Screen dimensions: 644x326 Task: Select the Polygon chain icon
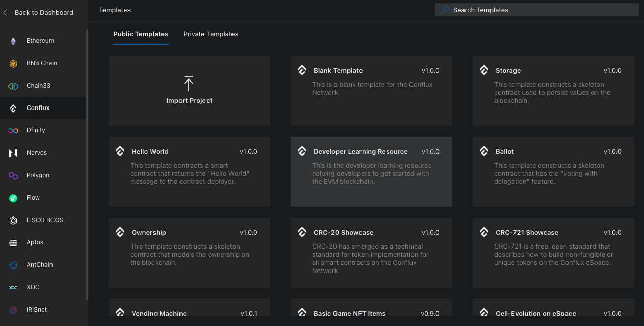pos(13,176)
